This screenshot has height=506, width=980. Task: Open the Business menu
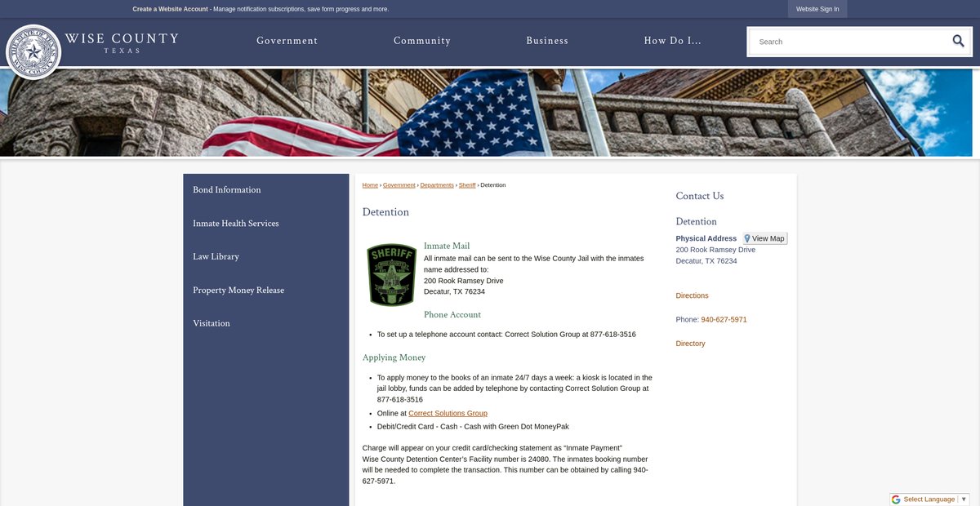click(547, 41)
